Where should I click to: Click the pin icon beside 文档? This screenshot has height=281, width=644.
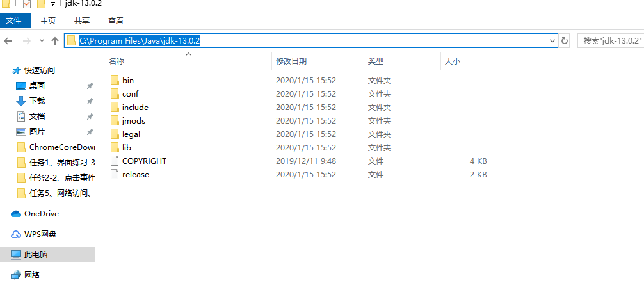pos(90,116)
